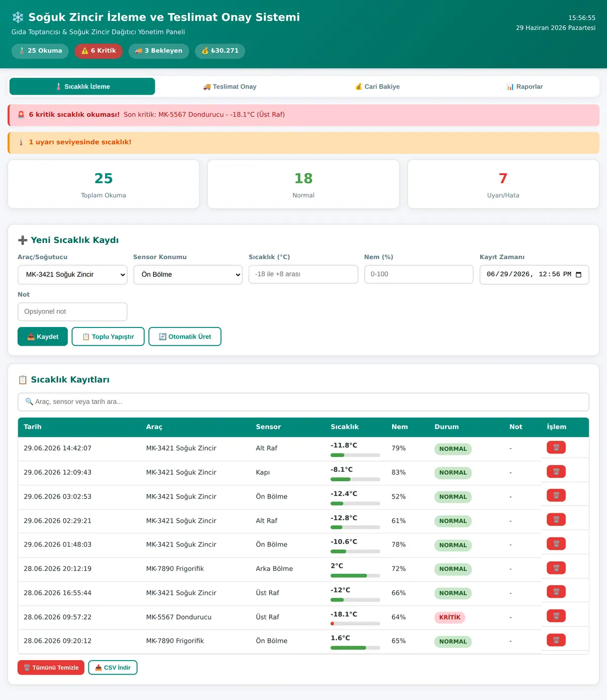Click the temperature bar for 2°C reading
The width and height of the screenshot is (607, 700).
pos(355,576)
